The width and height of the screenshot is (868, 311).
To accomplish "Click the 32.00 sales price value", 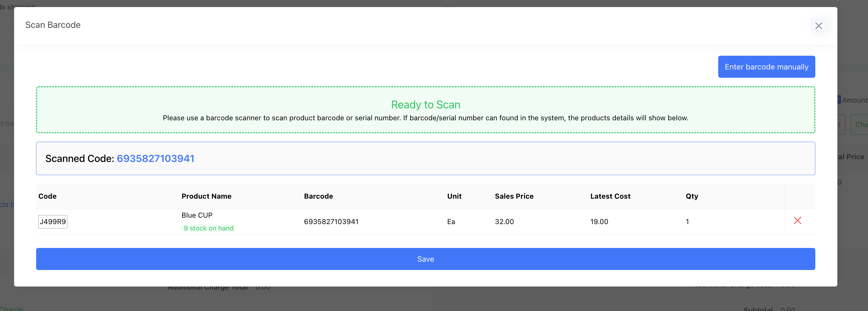I will pyautogui.click(x=504, y=222).
